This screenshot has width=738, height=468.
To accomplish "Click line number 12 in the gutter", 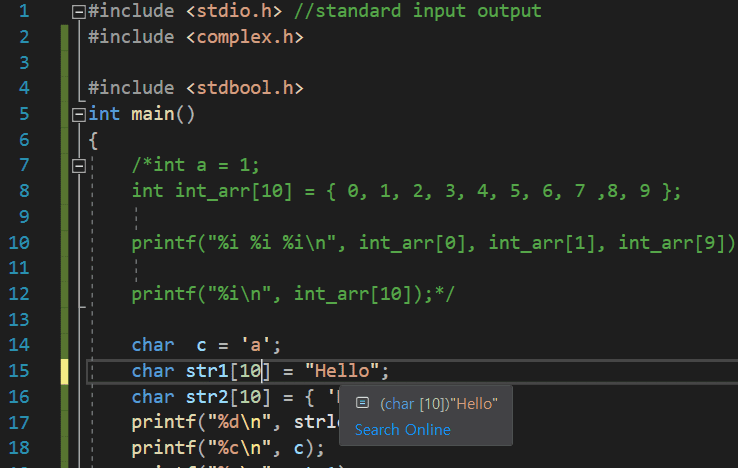I will 19,294.
